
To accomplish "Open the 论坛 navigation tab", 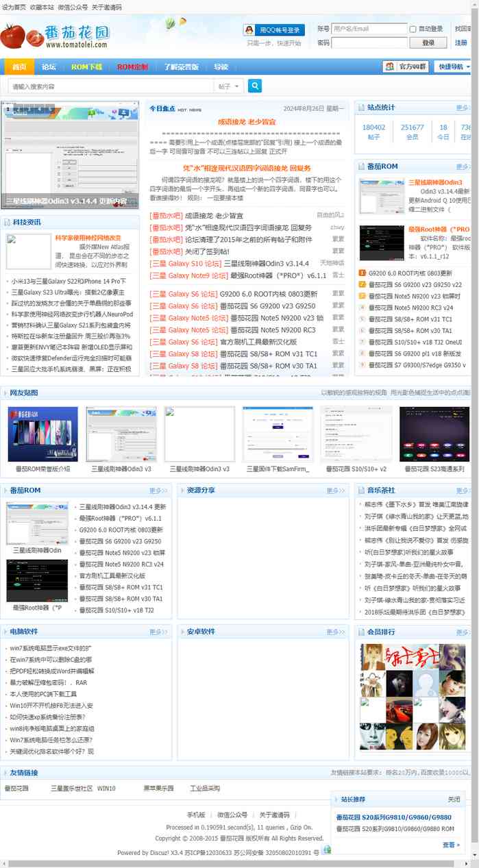I will [x=49, y=67].
